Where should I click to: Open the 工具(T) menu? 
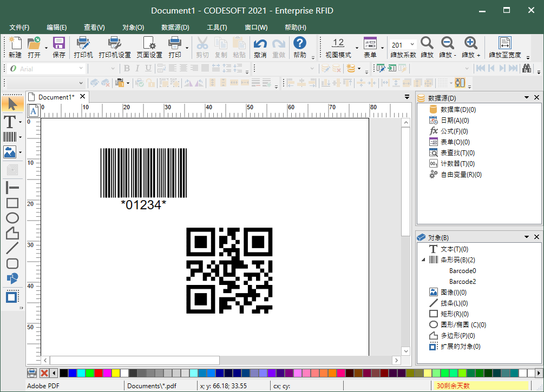(217, 28)
